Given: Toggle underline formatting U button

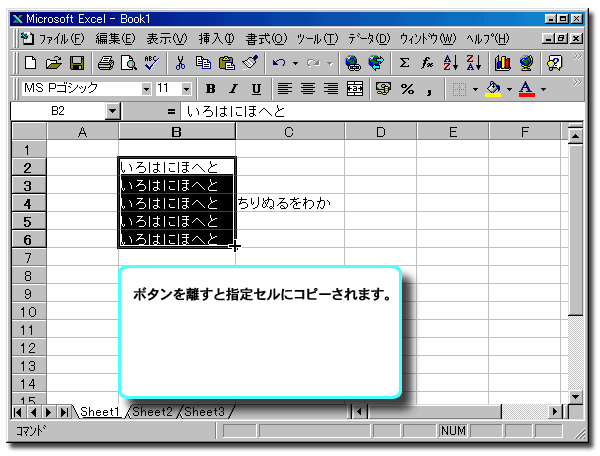Looking at the screenshot, I should pyautogui.click(x=256, y=89).
